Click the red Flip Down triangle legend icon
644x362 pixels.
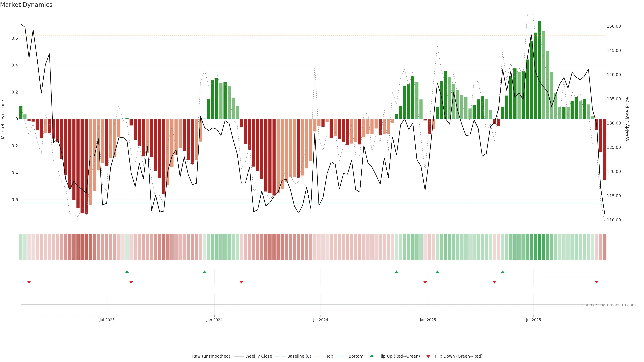tap(428, 356)
